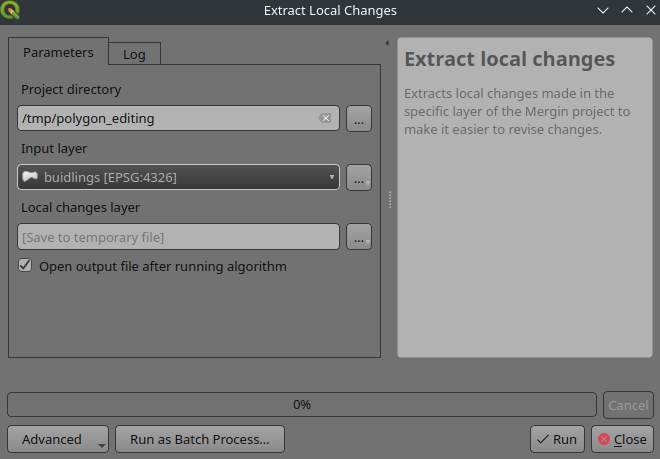
Task: Click the Extract local changes help heading
Action: click(x=509, y=59)
